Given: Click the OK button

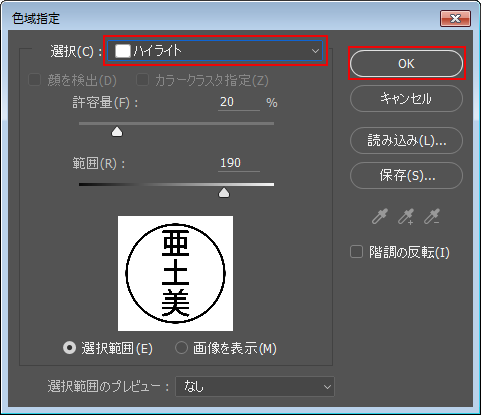Looking at the screenshot, I should (x=406, y=64).
